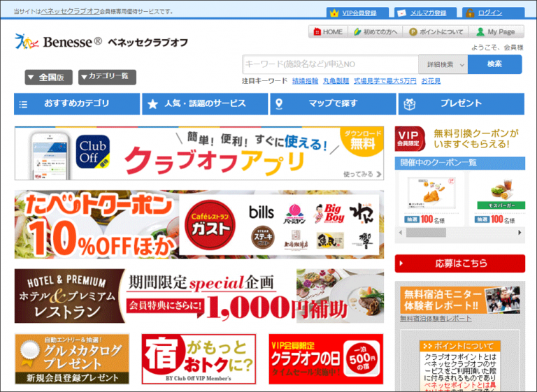Click the 魚民 logo
This screenshot has width=537, height=392.
pyautogui.click(x=330, y=240)
